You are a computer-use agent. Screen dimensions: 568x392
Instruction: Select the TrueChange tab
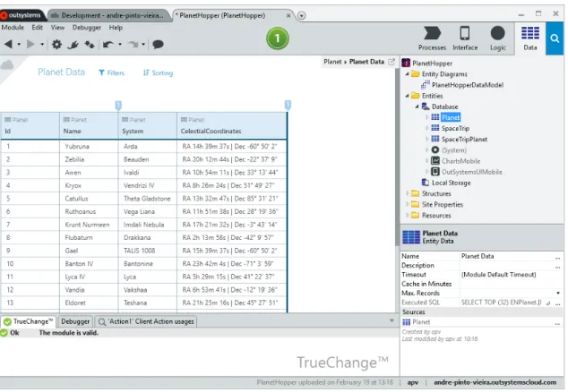[x=29, y=321]
